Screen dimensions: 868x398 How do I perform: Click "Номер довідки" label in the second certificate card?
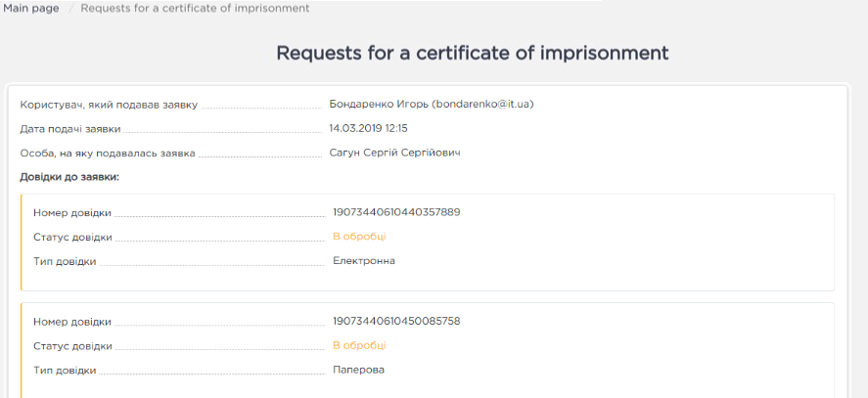point(71,322)
